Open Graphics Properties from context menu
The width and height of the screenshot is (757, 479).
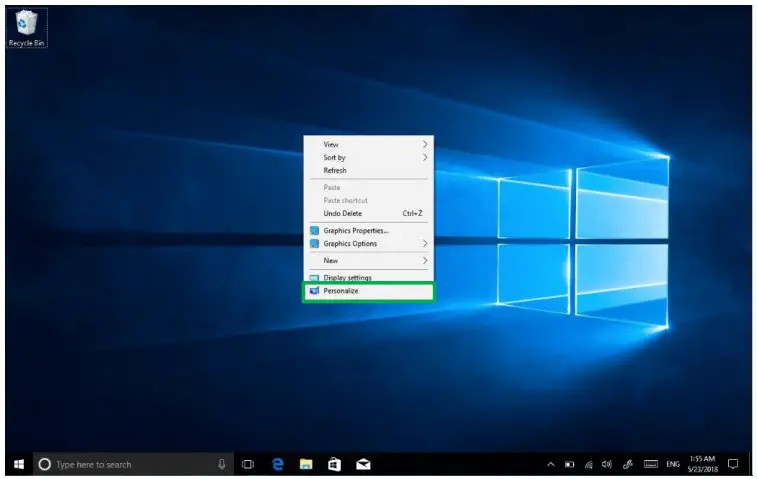point(368,231)
